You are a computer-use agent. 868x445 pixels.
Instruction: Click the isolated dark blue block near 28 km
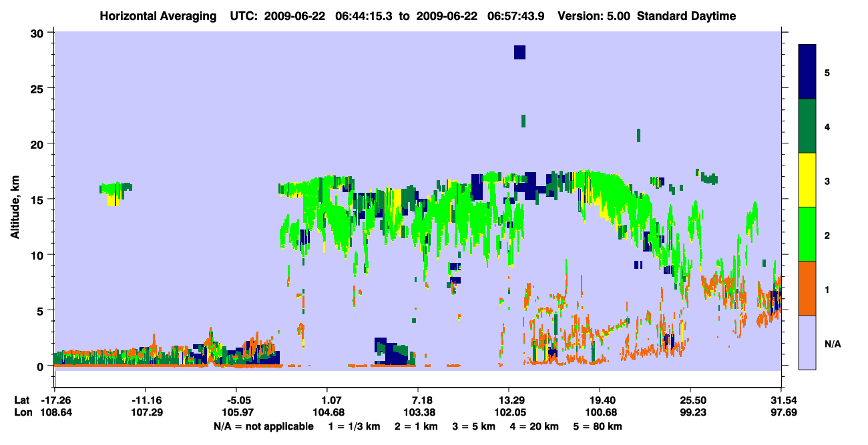[x=519, y=52]
